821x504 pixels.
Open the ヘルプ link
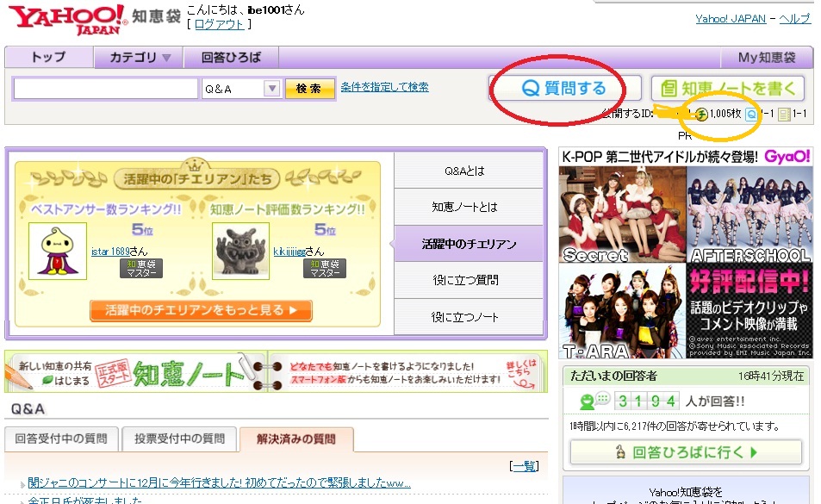pos(795,19)
